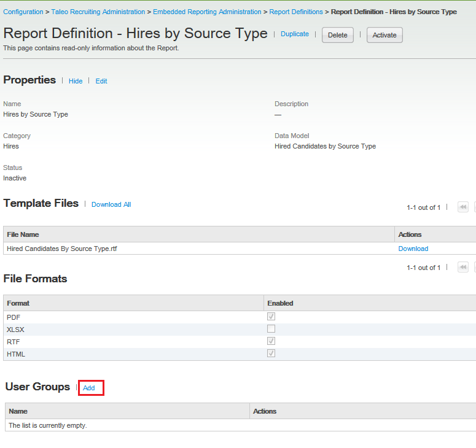Screen dimensions: 476x448
Task: Toggle the HTML format checkbox
Action: [271, 353]
